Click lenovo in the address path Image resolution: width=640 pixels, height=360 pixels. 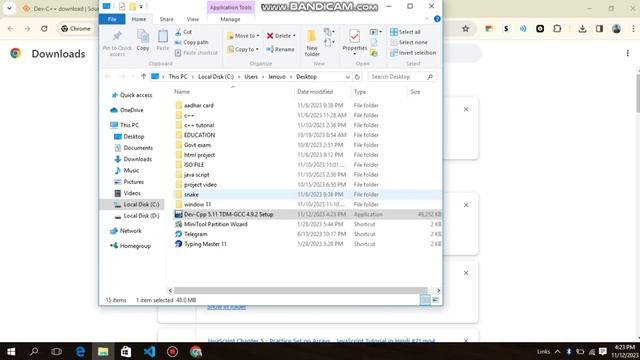click(x=277, y=77)
